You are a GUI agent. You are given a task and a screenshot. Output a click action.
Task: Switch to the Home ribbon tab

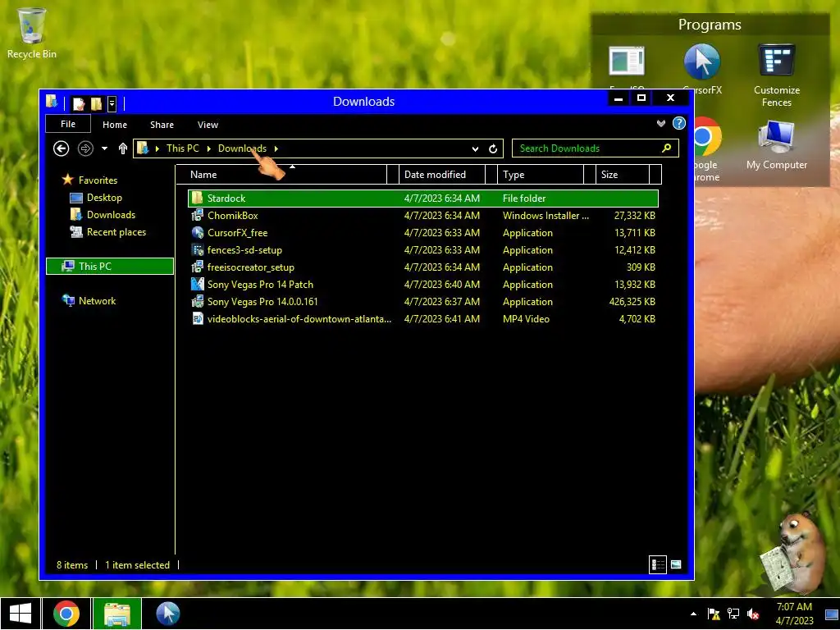(x=115, y=125)
